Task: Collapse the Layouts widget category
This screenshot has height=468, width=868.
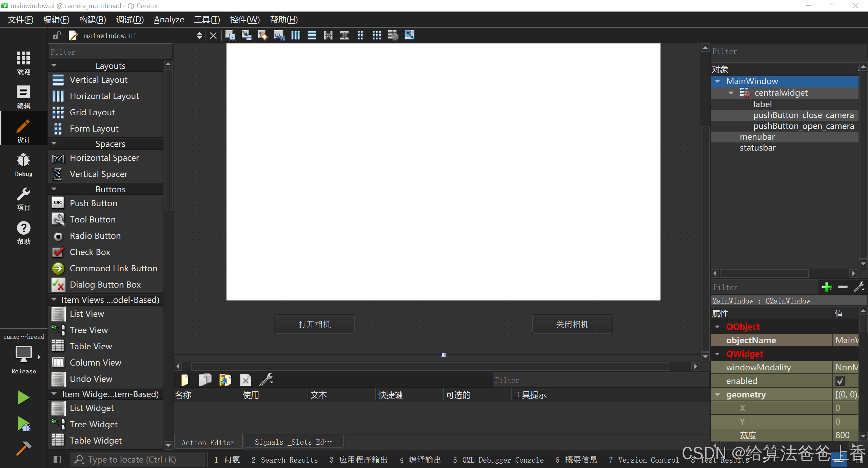Action: (54, 66)
